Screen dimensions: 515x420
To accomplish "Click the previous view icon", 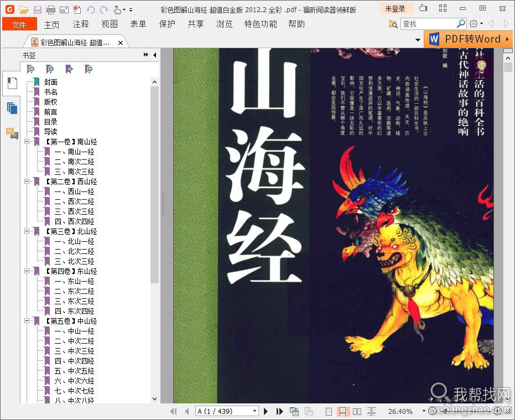I will point(294,411).
